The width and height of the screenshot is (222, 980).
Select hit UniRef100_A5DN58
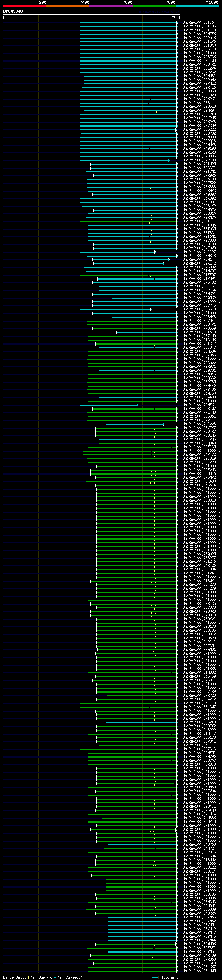199,787
